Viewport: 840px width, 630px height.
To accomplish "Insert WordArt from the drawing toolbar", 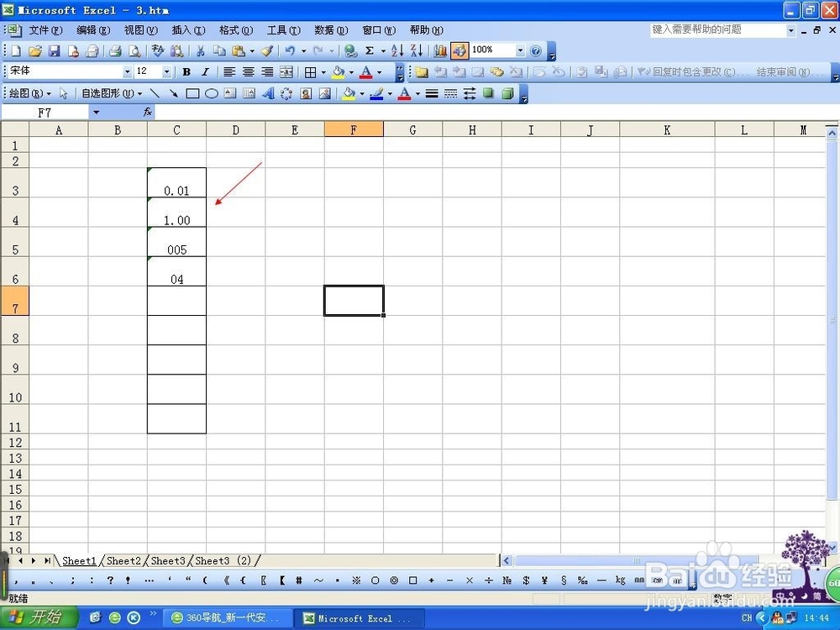I will [268, 94].
